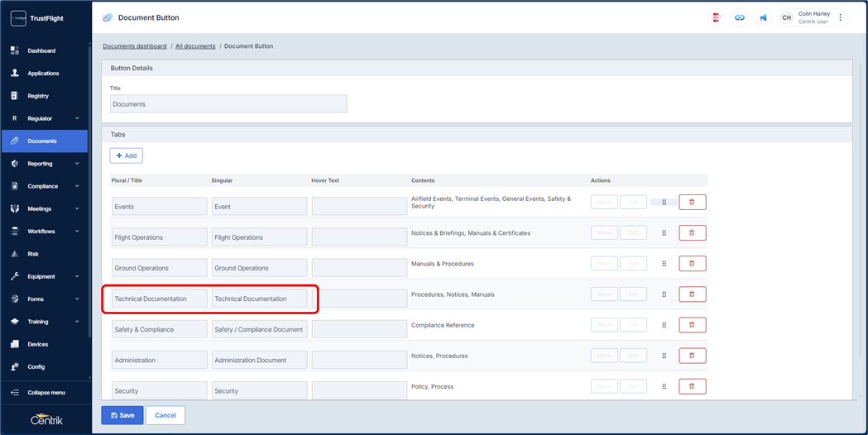
Task: Click trash icon for Technical Documentation row
Action: [x=692, y=294]
